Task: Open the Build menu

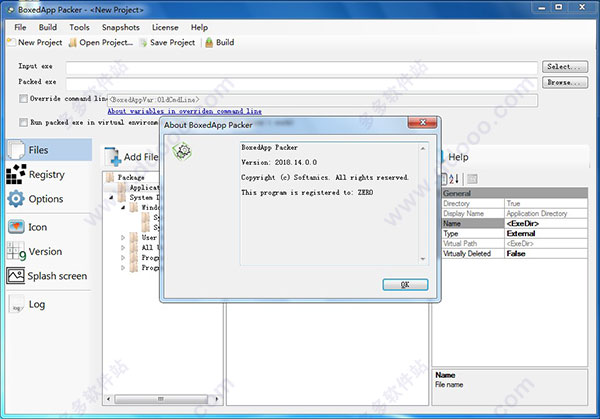Action: (48, 27)
